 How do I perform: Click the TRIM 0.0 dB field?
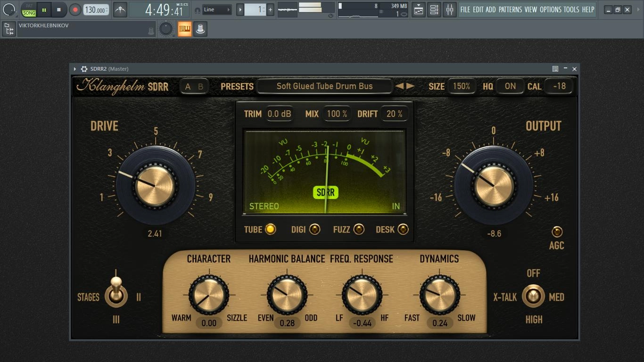(280, 114)
